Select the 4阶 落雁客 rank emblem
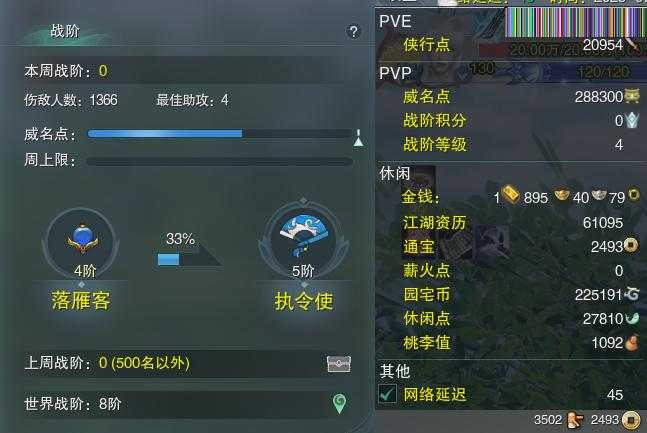 pyautogui.click(x=83, y=241)
